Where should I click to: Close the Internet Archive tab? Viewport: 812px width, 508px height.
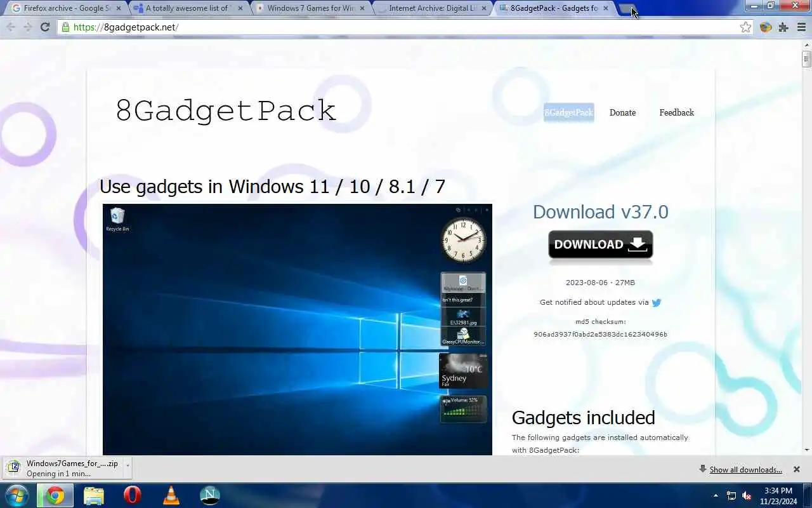(484, 8)
